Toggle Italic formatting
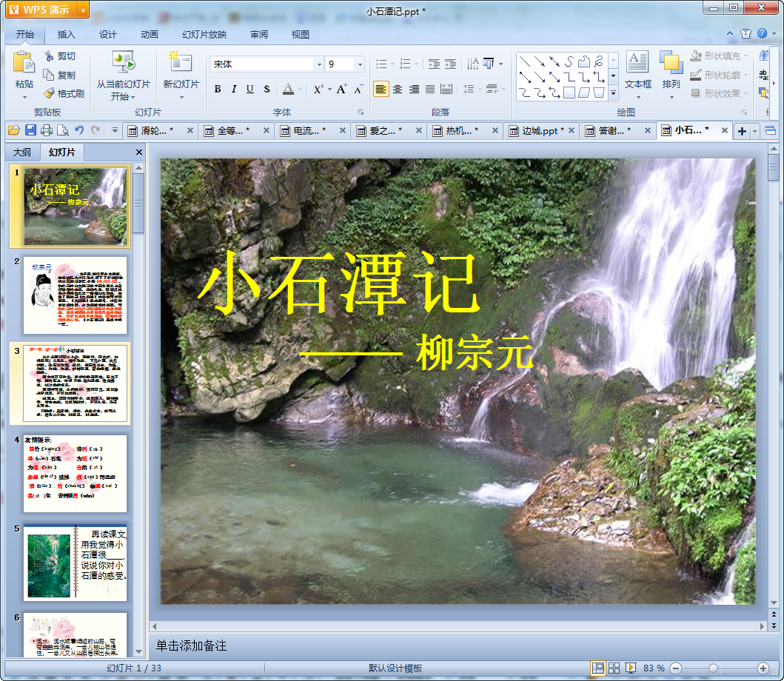The height and width of the screenshot is (681, 784). 233,89
